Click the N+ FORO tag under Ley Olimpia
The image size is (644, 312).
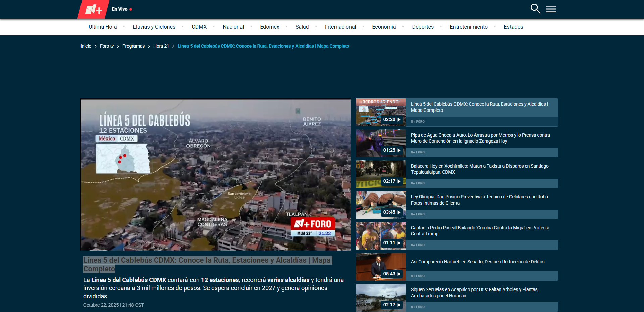(418, 214)
